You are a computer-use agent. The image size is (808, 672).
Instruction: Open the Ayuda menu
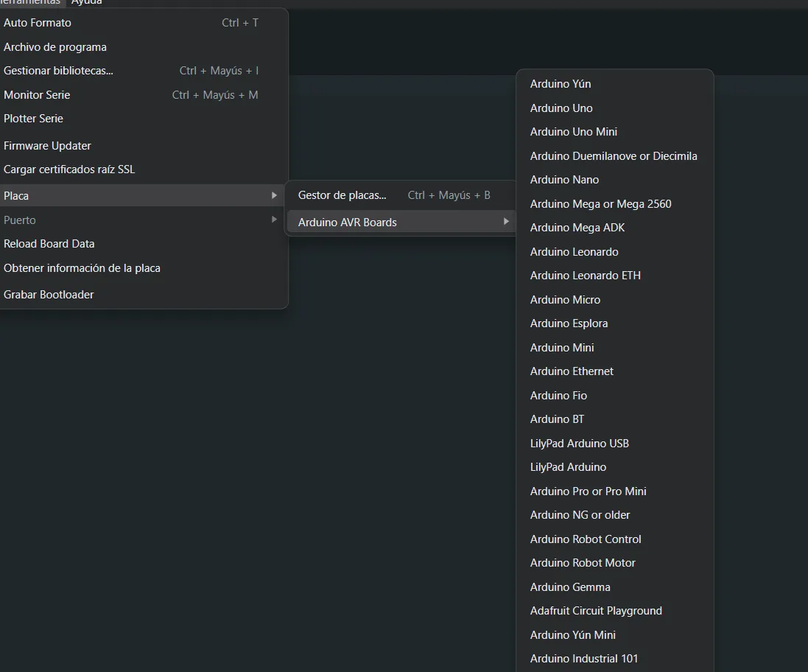click(87, 2)
